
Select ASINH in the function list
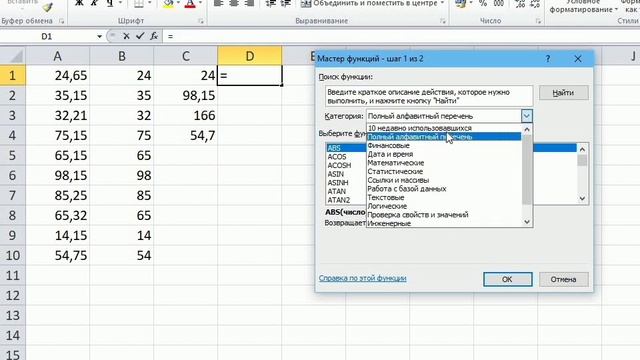[x=338, y=182]
